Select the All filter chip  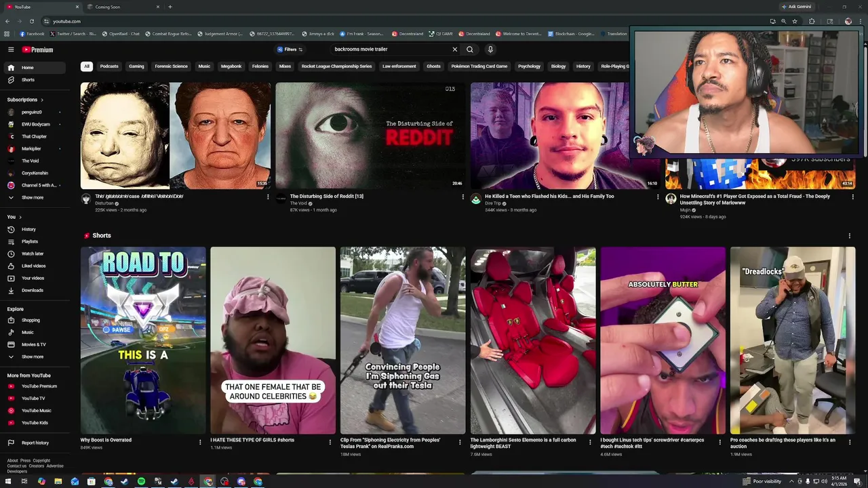tap(86, 66)
